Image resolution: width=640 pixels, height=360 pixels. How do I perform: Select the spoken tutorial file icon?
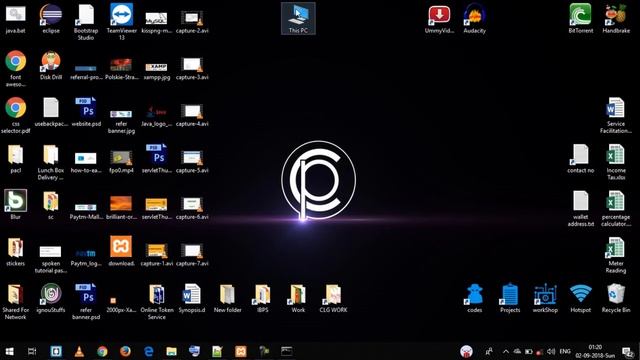click(51, 259)
